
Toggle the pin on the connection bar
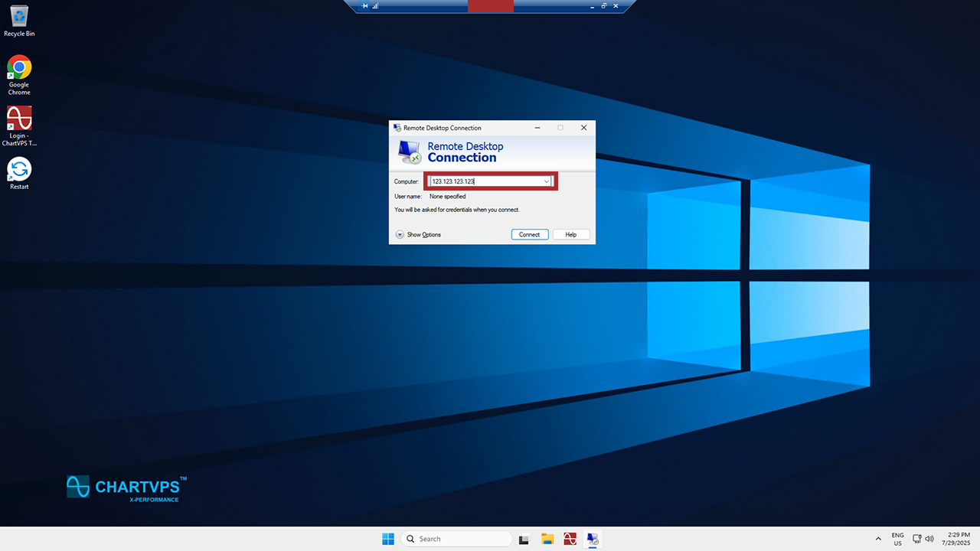[x=365, y=6]
